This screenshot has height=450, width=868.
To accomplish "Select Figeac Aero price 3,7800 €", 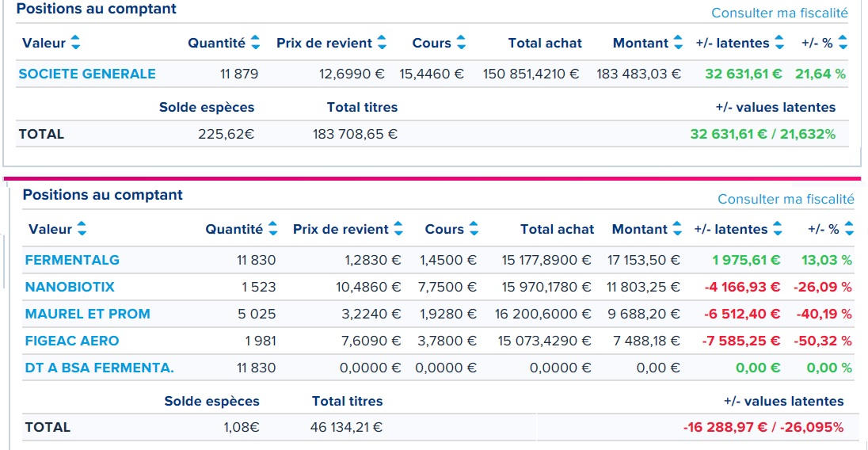I will click(447, 341).
